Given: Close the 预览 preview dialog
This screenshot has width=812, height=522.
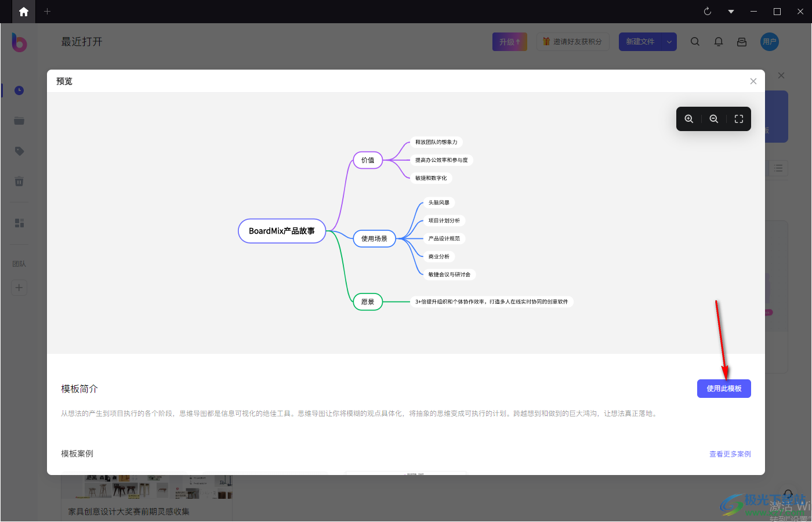Looking at the screenshot, I should [753, 81].
